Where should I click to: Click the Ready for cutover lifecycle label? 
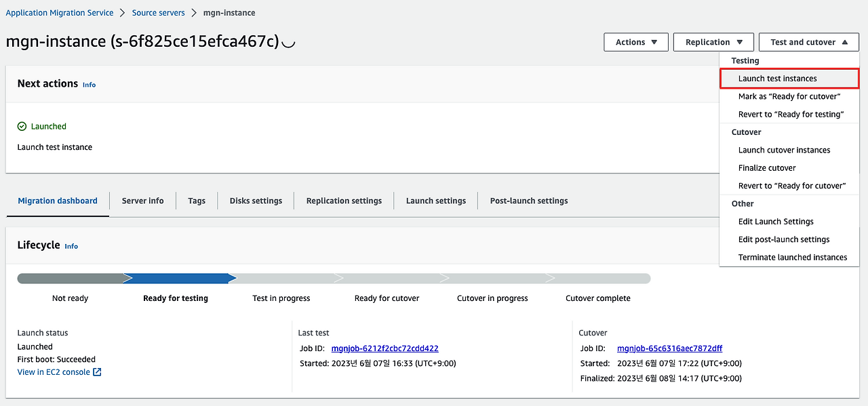tap(387, 298)
